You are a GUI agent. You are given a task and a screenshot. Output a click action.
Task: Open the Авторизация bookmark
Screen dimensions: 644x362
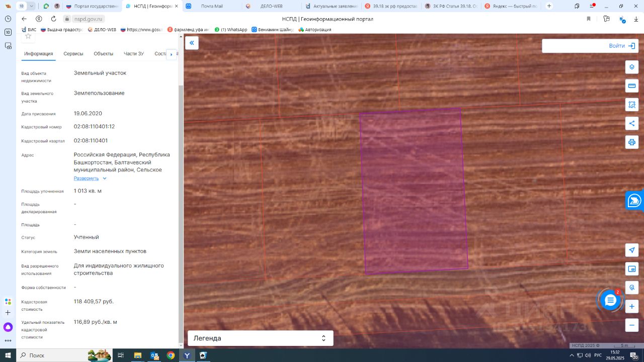[x=315, y=30]
